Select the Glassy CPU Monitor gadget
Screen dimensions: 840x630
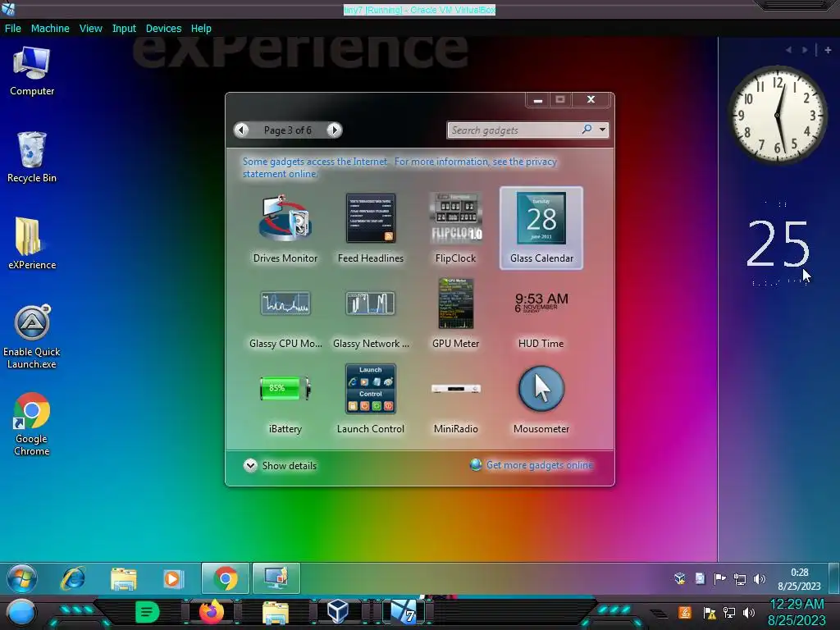(285, 314)
